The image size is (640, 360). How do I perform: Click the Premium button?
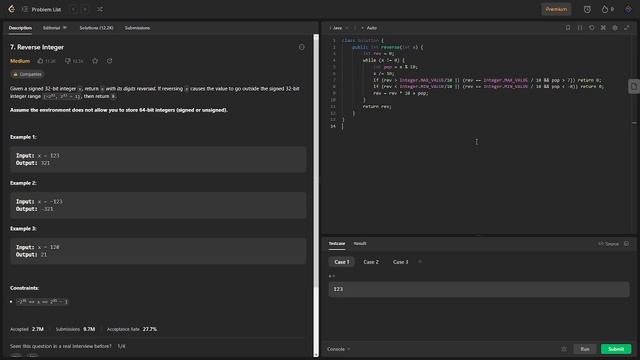556,9
